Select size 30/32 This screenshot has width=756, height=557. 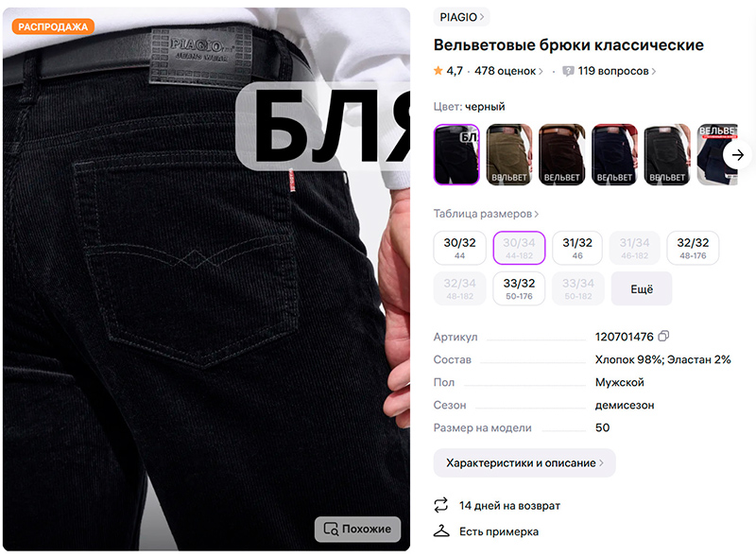coord(459,248)
